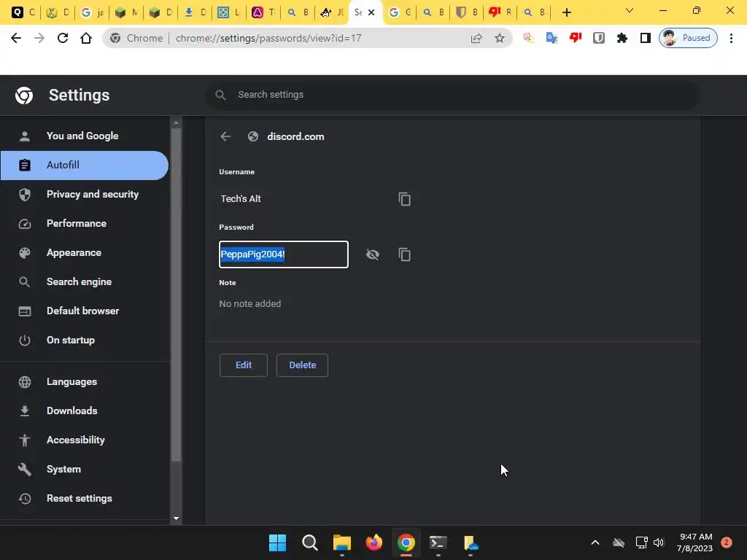Switch to the Google tab labeled ja

92,13
